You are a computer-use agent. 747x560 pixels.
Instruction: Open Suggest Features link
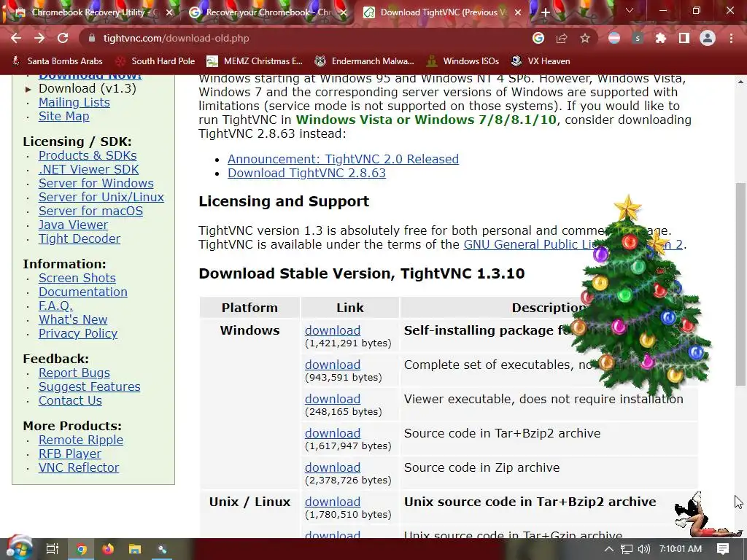(x=89, y=386)
